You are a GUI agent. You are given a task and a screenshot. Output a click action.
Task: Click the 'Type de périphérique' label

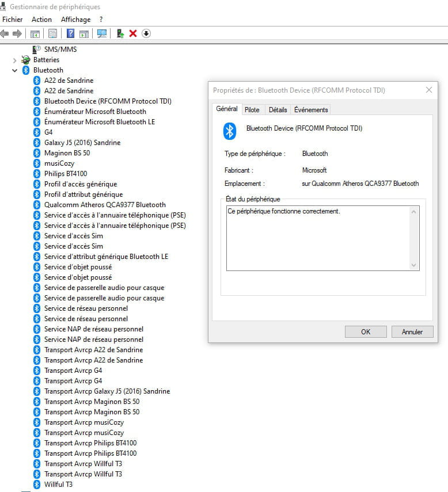(x=255, y=154)
